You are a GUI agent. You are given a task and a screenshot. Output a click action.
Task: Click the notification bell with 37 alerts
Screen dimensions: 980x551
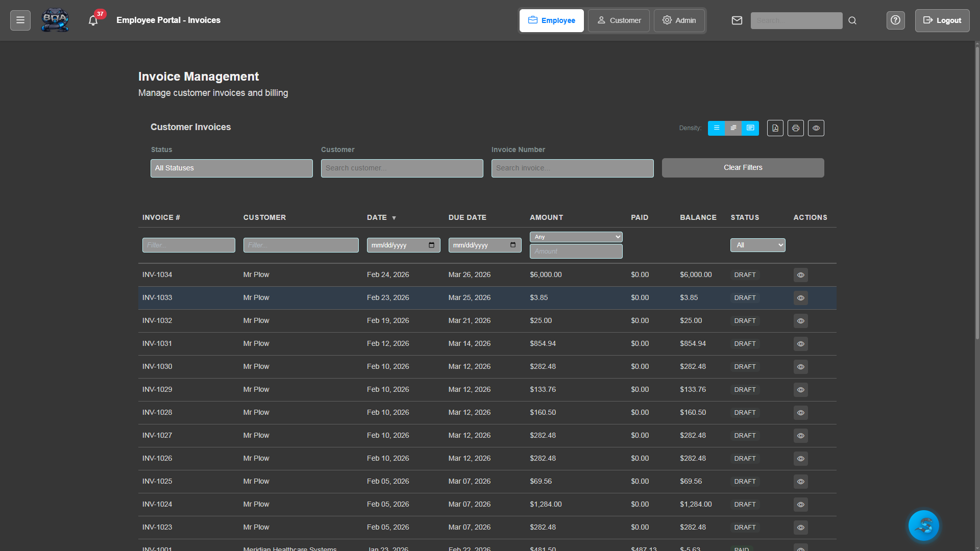click(x=93, y=20)
